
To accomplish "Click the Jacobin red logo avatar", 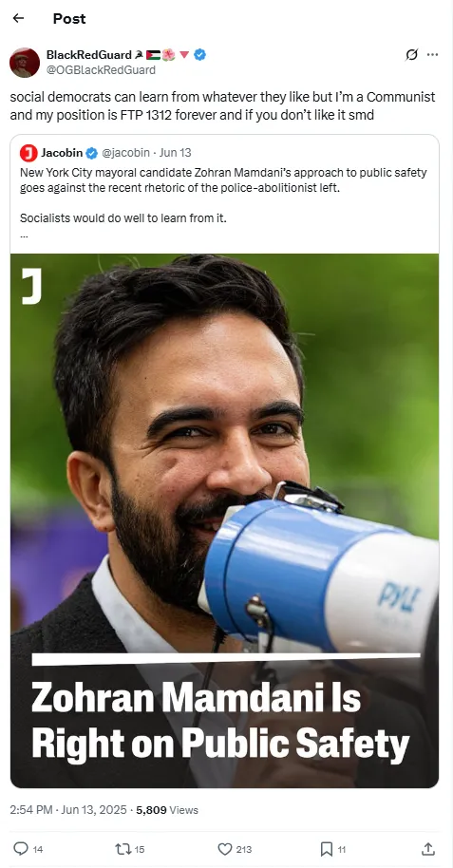I will pyautogui.click(x=28, y=153).
